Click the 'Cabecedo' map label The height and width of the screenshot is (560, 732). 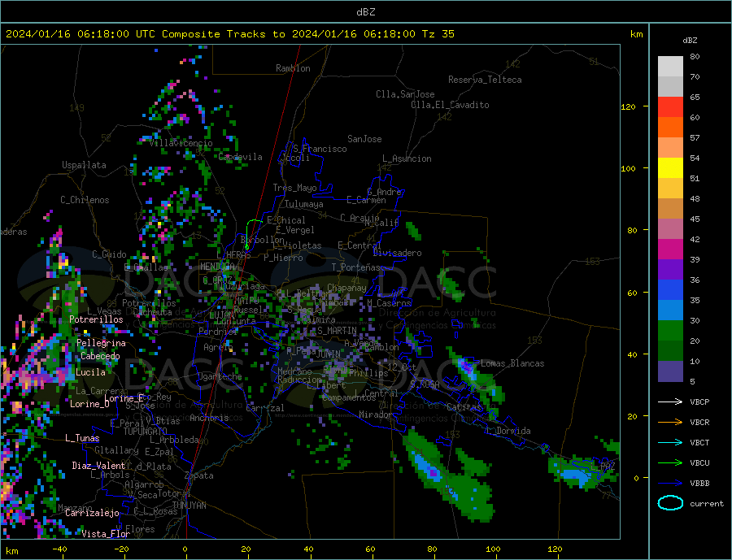(x=100, y=356)
